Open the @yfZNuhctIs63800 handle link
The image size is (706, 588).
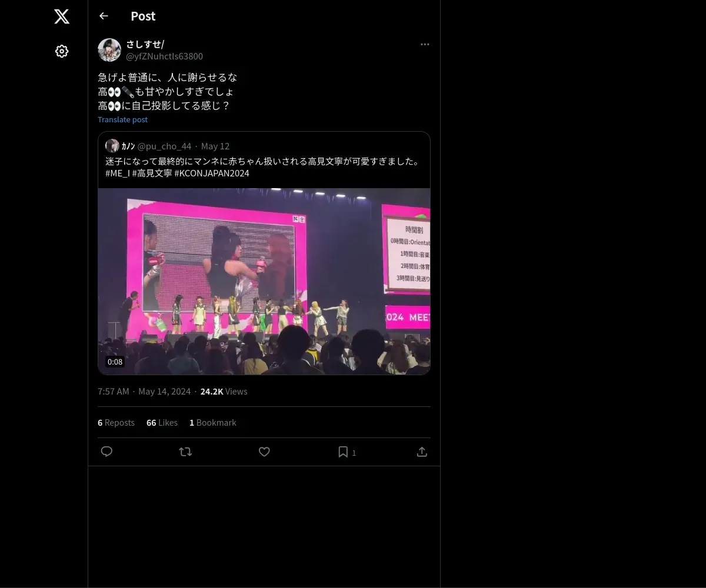point(164,56)
